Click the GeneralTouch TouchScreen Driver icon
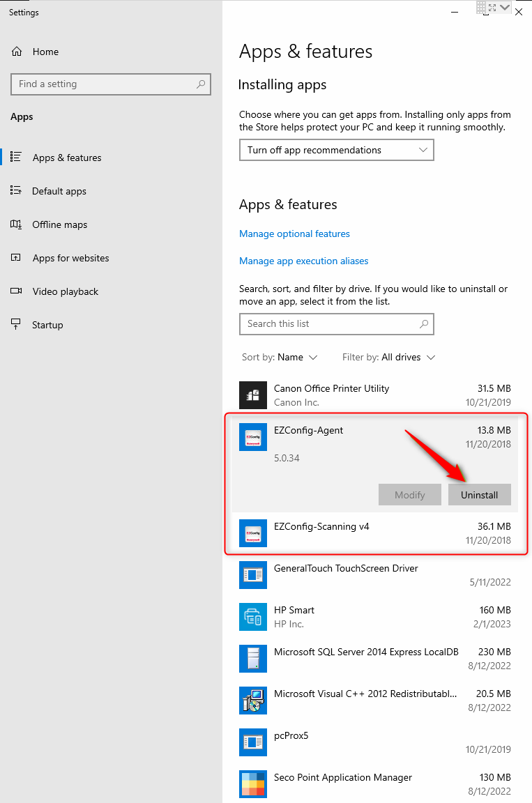This screenshot has width=532, height=803. 253,575
